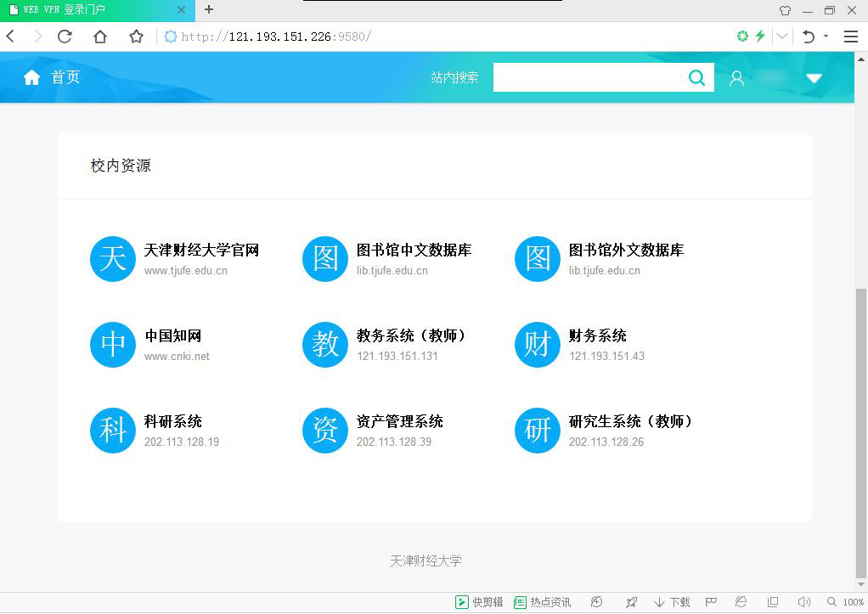
Task: Open 中国知网 link
Action: coord(172,336)
